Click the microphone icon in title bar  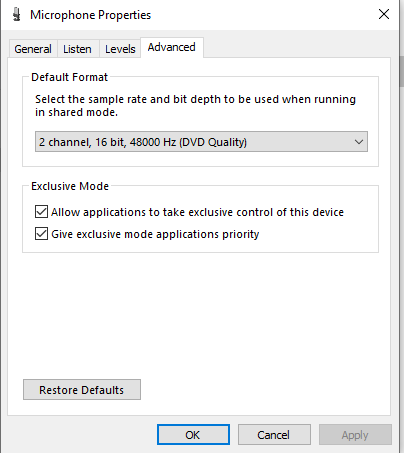tap(17, 15)
